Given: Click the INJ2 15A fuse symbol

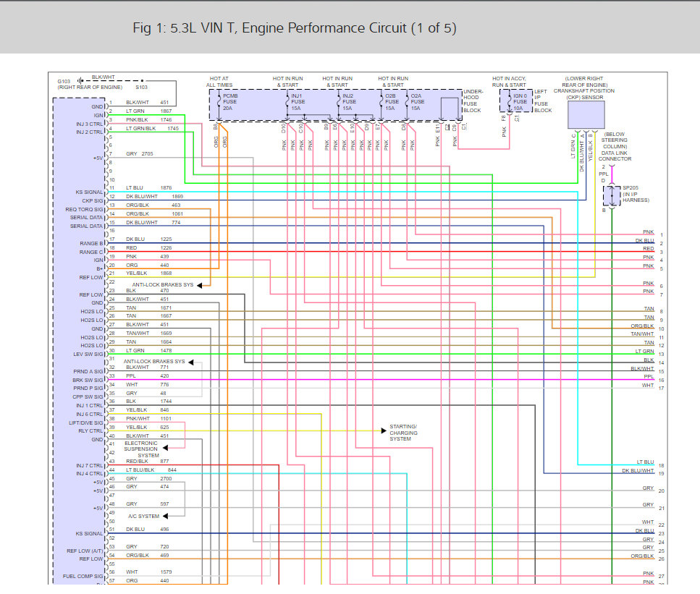Looking at the screenshot, I should pos(339,103).
